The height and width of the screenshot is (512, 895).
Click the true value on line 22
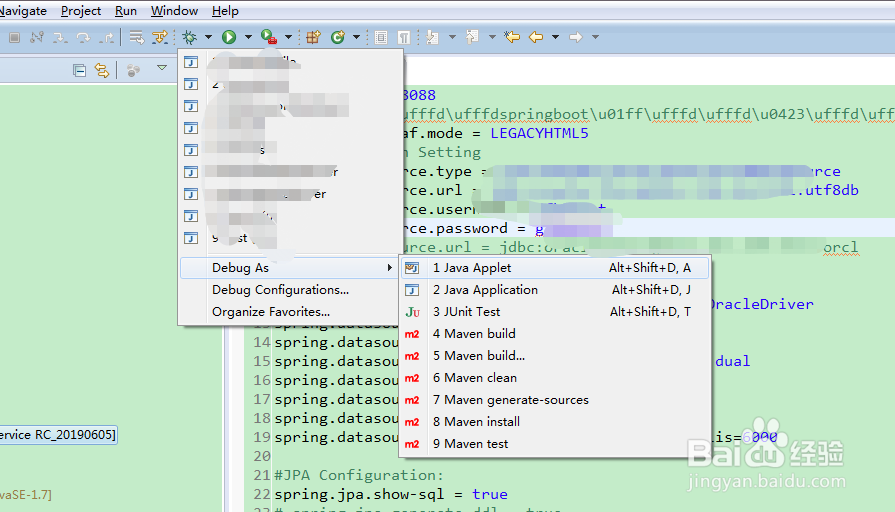490,494
